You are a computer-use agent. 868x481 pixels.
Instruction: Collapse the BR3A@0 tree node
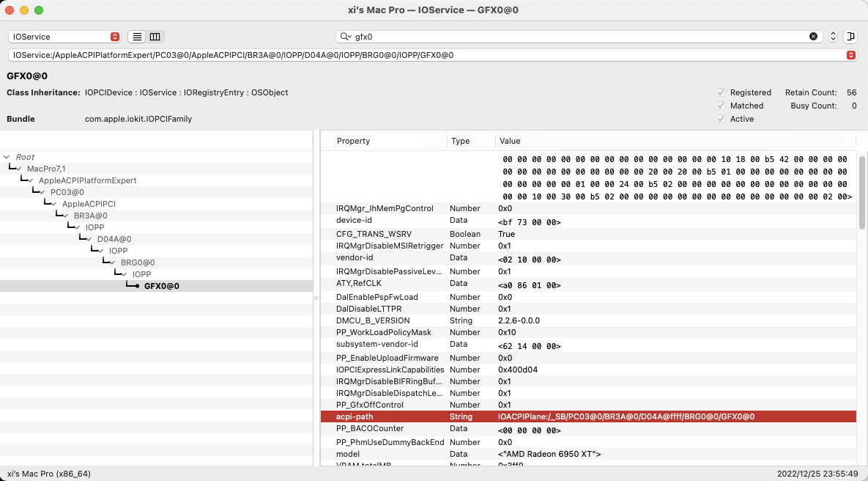tap(67, 216)
